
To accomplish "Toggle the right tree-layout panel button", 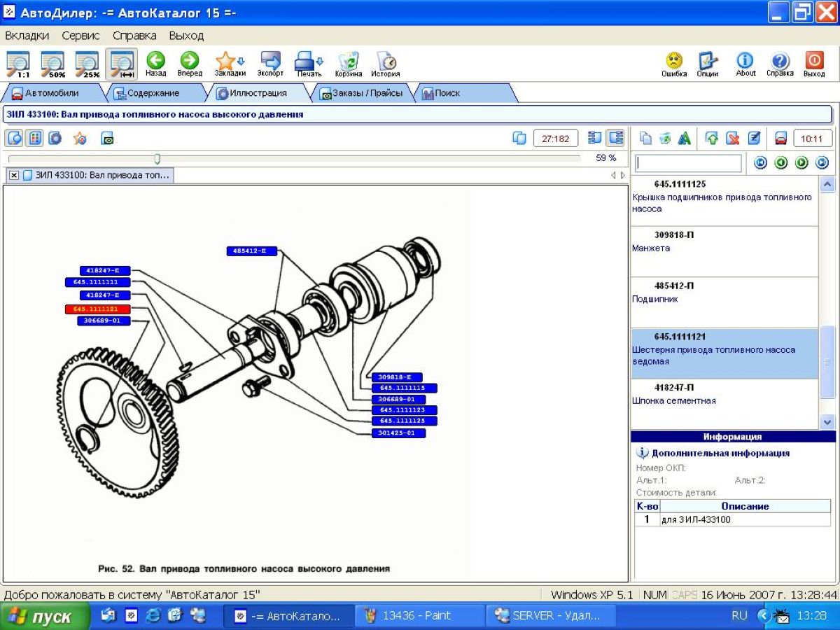I will (x=616, y=138).
